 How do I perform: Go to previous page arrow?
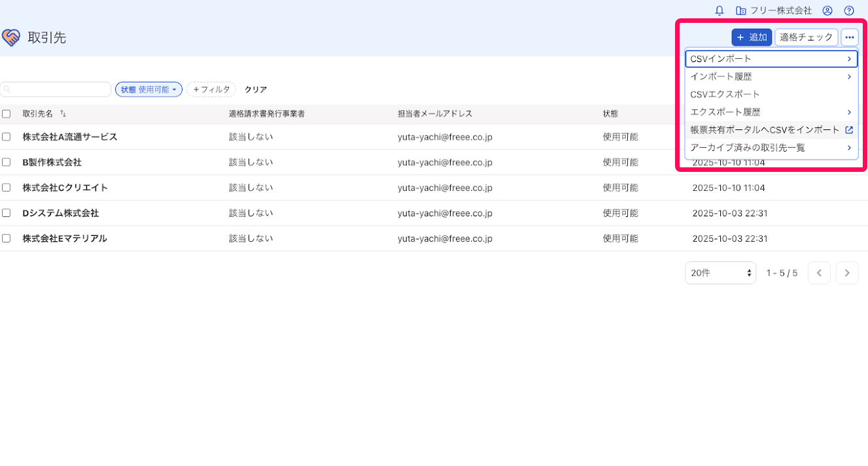(819, 273)
